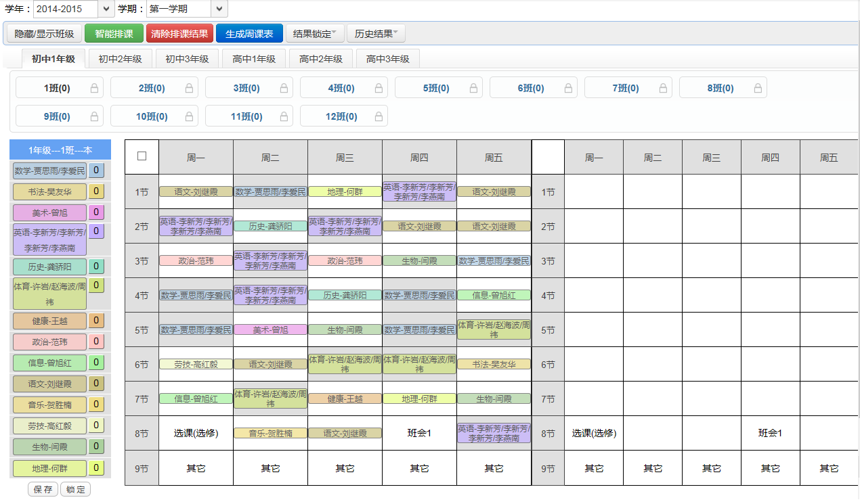This screenshot has width=860, height=504.
Task: Select 历史-龚骄阳 in the subject sidebar
Action: click(x=49, y=267)
